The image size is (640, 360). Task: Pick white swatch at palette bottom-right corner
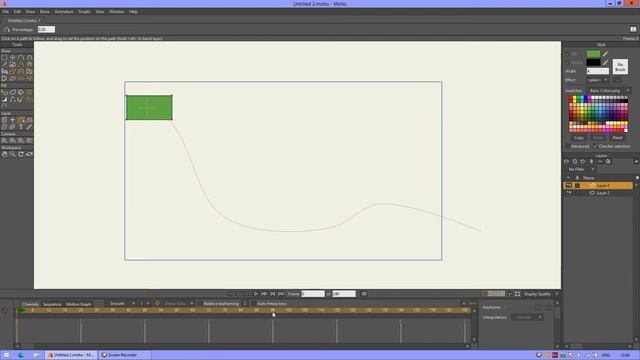tap(626, 130)
